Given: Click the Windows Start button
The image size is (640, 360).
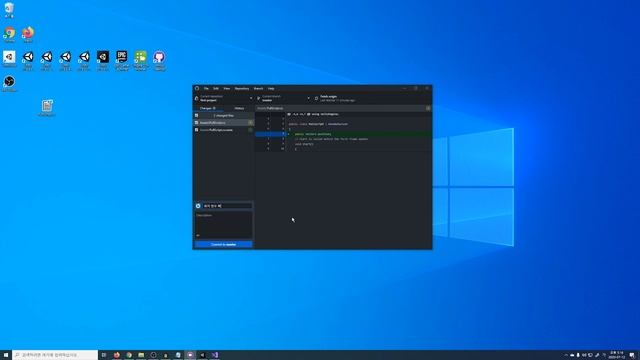Looking at the screenshot, I should 6,355.
